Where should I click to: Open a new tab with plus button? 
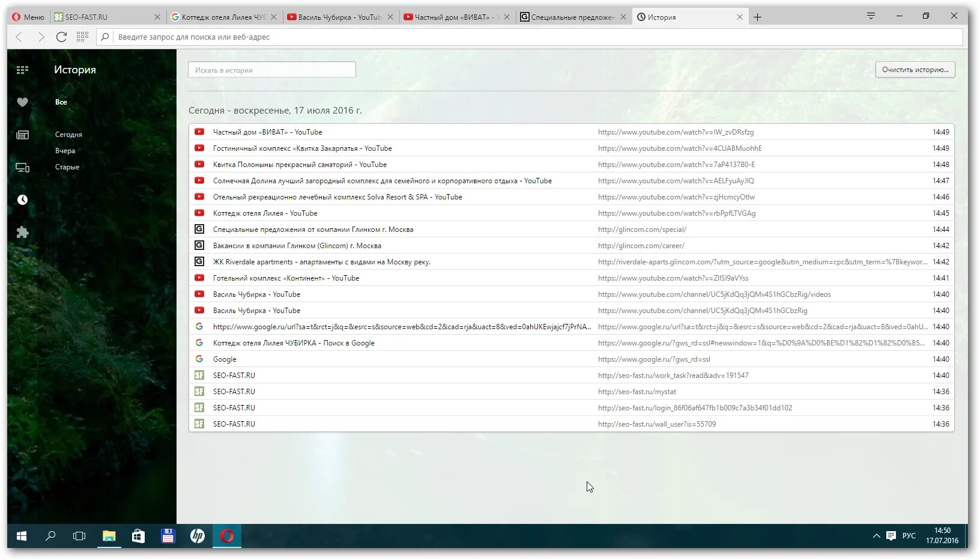pos(758,17)
